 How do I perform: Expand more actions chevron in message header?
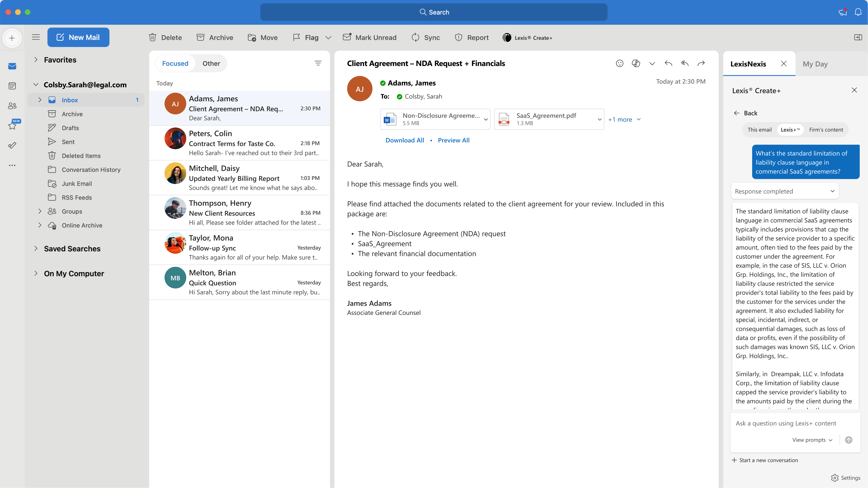click(652, 64)
